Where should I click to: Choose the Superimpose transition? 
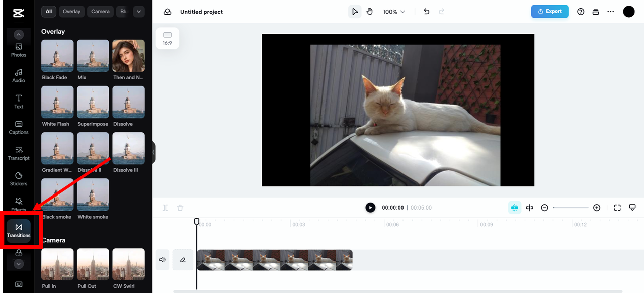93,102
